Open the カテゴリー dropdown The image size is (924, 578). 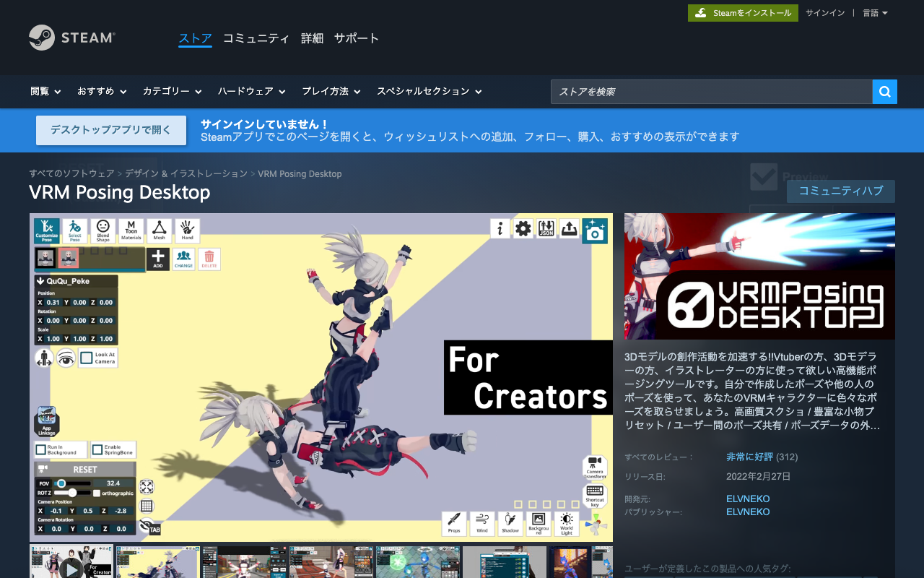173,92
